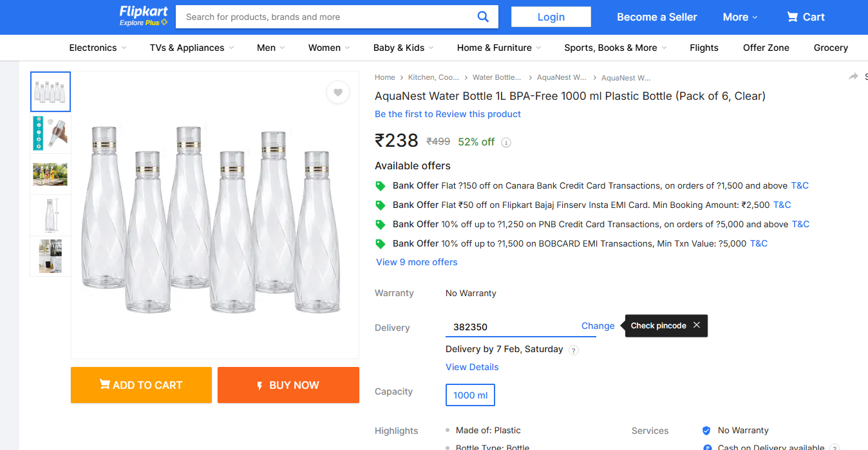Open the Flights menu item

coord(704,48)
